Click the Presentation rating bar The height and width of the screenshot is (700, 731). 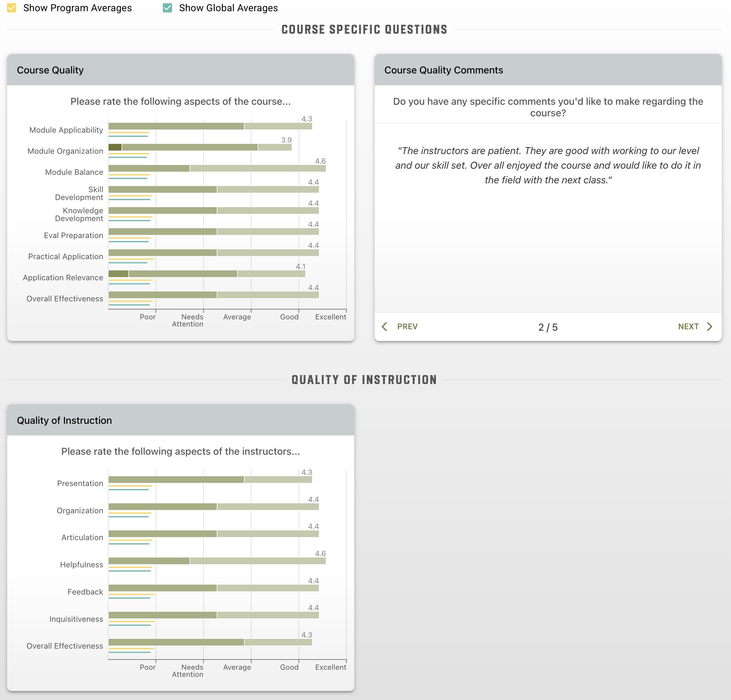point(210,479)
